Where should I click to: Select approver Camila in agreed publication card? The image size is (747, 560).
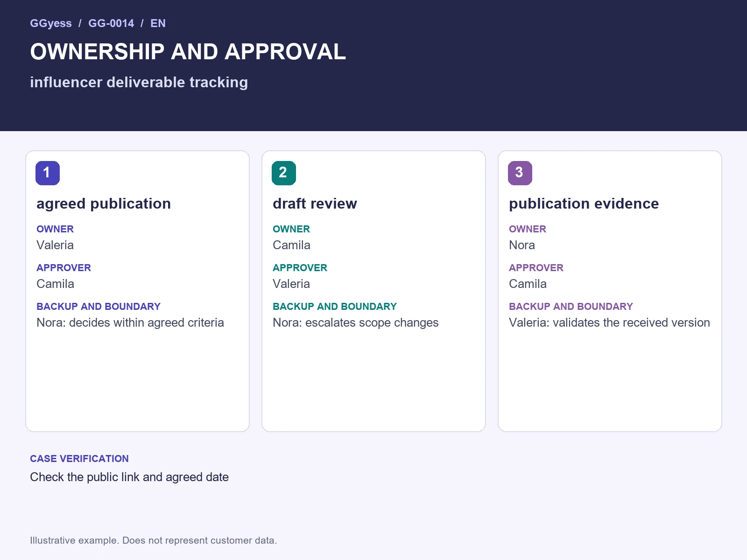(55, 284)
